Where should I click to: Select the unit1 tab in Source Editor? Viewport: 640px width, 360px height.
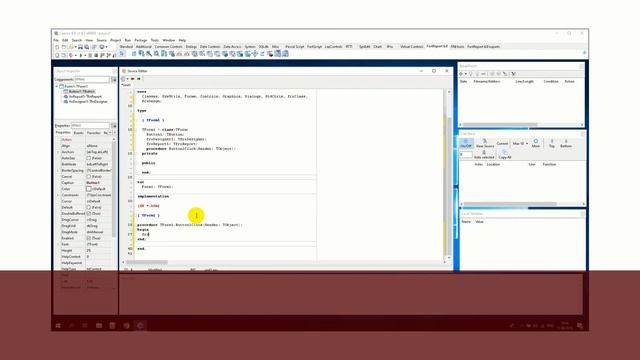click(126, 85)
